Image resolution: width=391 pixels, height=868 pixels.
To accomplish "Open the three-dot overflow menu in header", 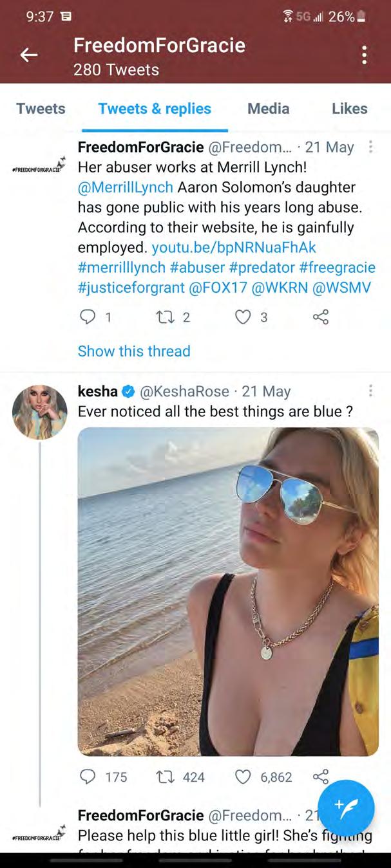I will [364, 55].
